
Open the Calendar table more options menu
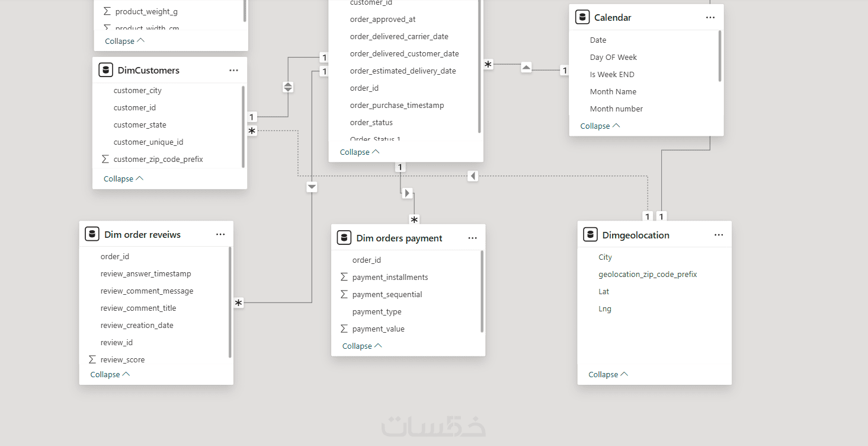point(710,17)
